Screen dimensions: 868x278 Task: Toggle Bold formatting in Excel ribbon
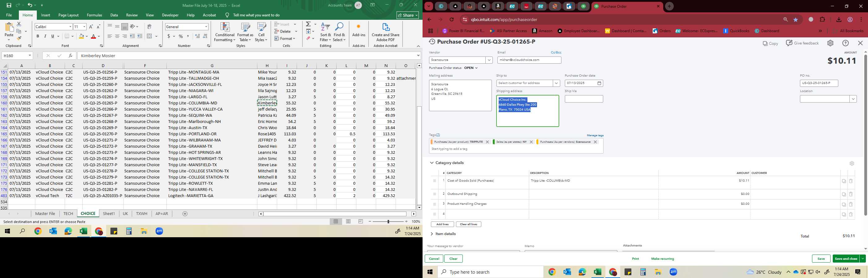[x=38, y=36]
